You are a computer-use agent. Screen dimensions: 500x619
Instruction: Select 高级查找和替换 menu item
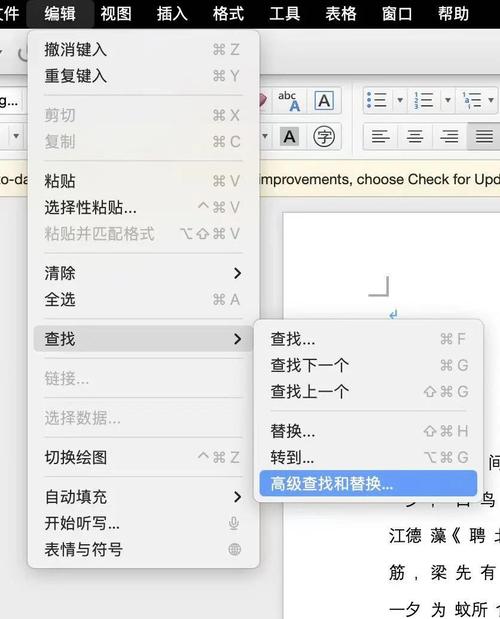tap(368, 484)
